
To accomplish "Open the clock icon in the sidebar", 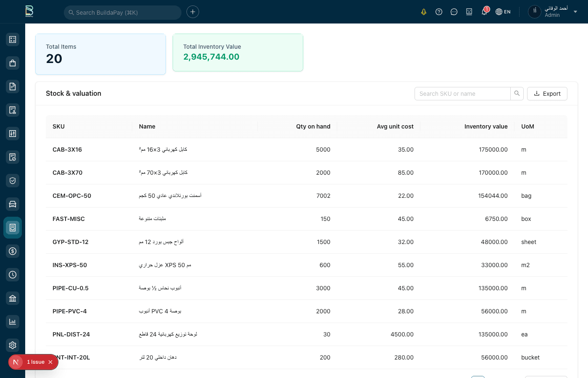I will click(12, 275).
